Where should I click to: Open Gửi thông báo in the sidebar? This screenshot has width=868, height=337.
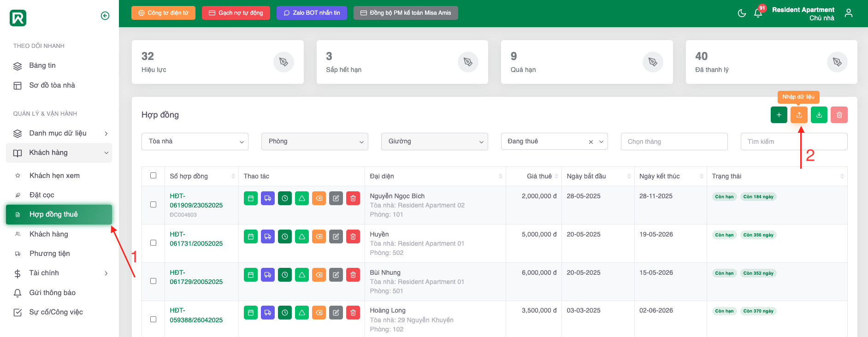[x=59, y=293]
